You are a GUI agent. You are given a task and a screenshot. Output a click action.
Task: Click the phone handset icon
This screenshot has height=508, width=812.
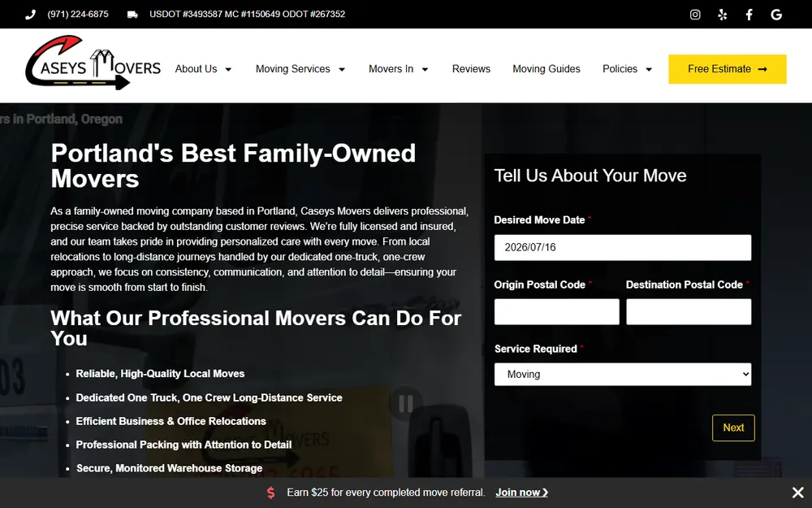pos(31,15)
